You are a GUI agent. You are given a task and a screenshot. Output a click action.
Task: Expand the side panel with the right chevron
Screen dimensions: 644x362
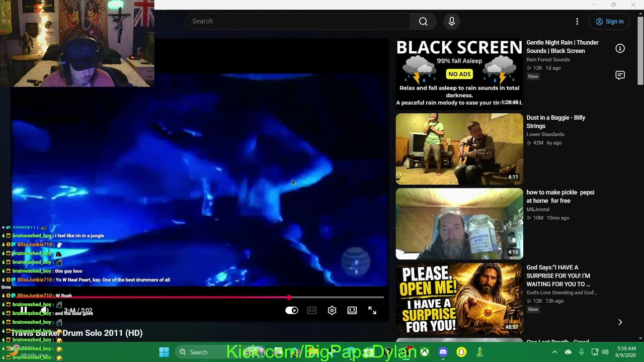(620, 322)
